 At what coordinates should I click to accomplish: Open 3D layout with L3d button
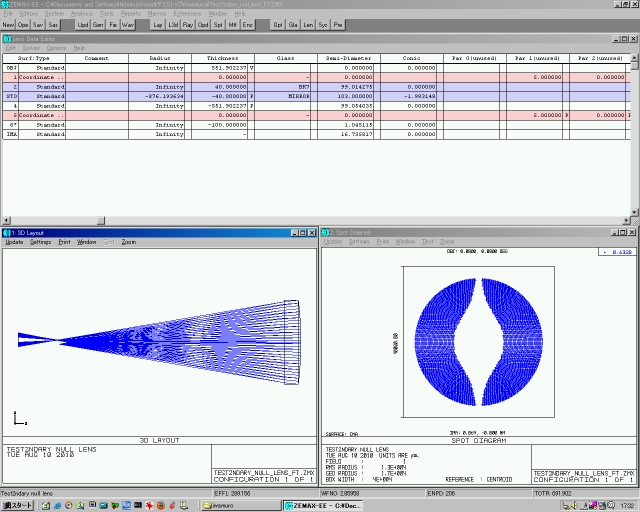(x=173, y=25)
